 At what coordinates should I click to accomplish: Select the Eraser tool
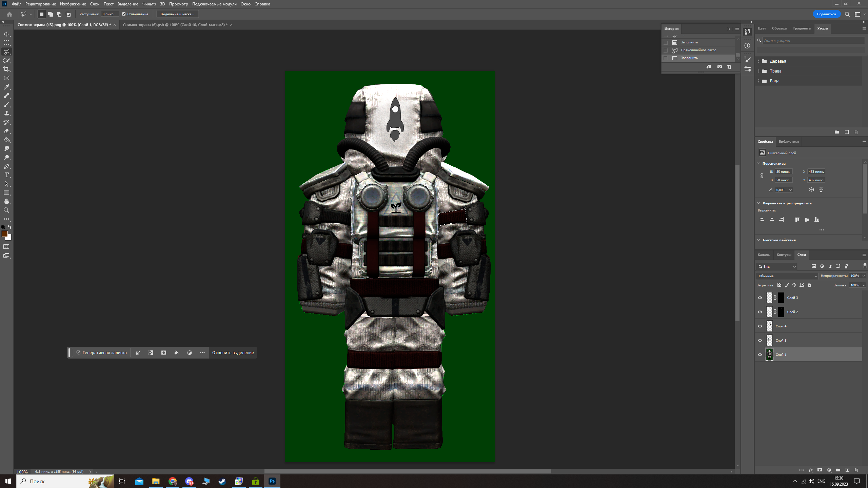[6, 131]
